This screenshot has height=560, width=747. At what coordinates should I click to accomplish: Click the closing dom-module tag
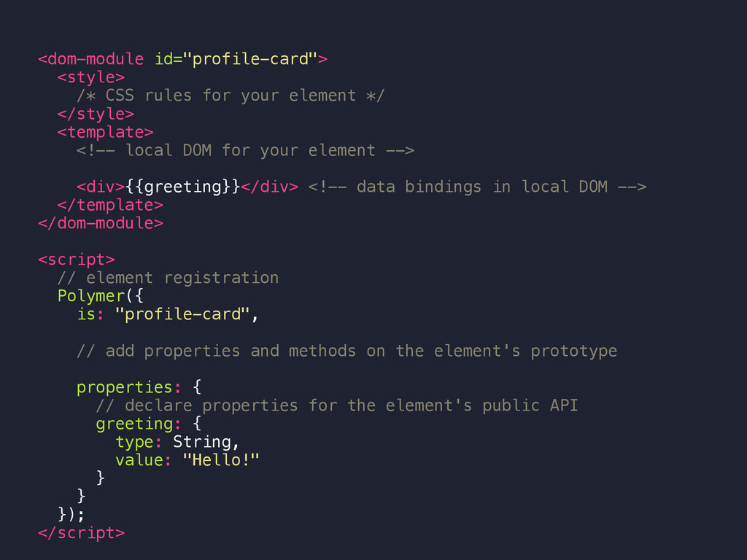tap(101, 223)
